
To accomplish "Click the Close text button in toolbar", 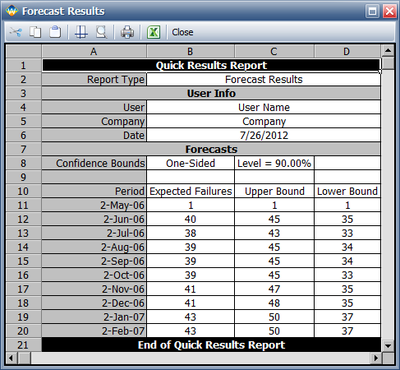I will point(182,32).
